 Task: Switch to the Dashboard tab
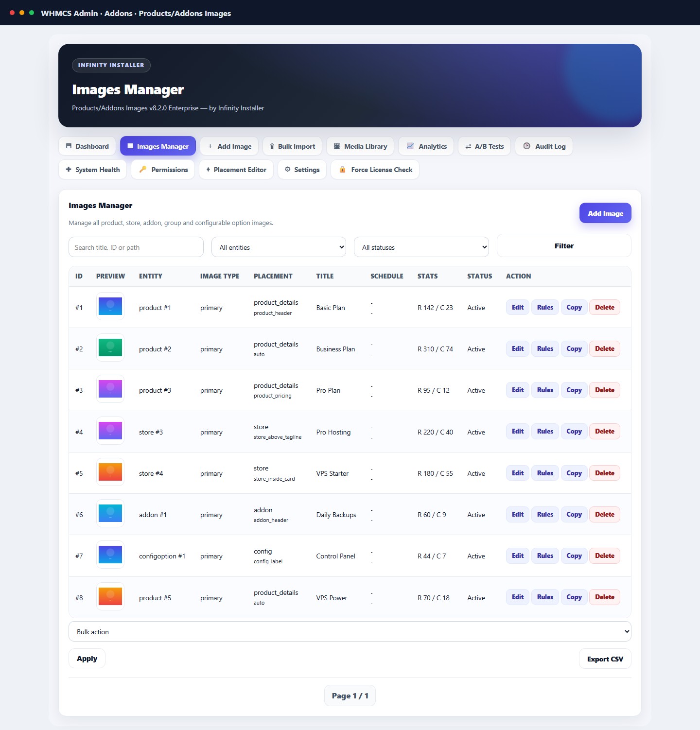click(x=87, y=146)
